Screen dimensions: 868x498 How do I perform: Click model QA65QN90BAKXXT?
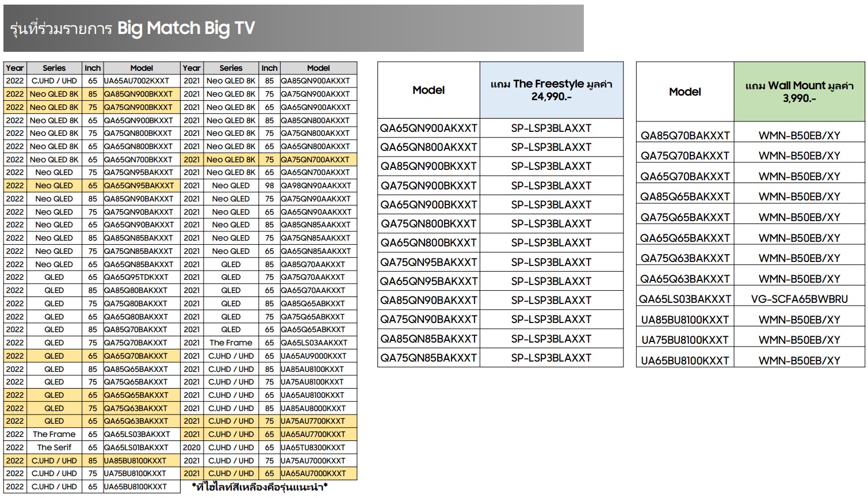coord(142,225)
